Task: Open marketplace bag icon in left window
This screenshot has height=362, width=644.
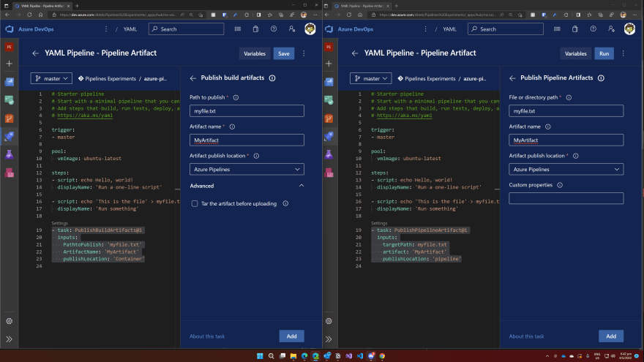Action: [255, 29]
